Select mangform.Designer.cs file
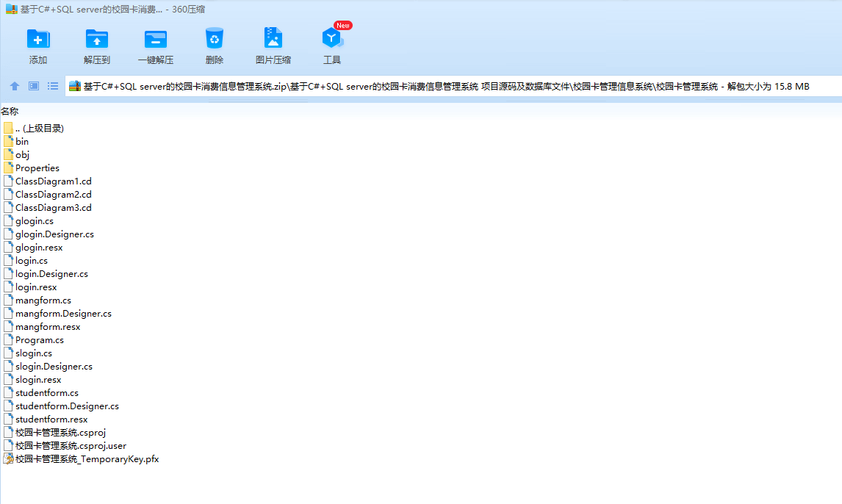This screenshot has height=504, width=842. tap(57, 314)
